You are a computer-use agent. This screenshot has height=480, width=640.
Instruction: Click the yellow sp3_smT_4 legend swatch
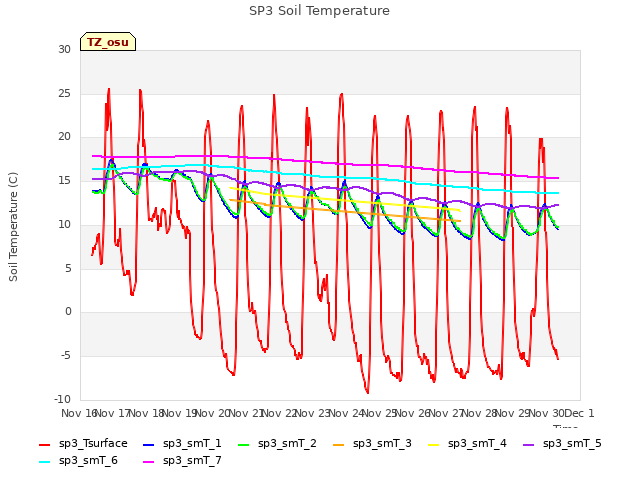coord(433,444)
